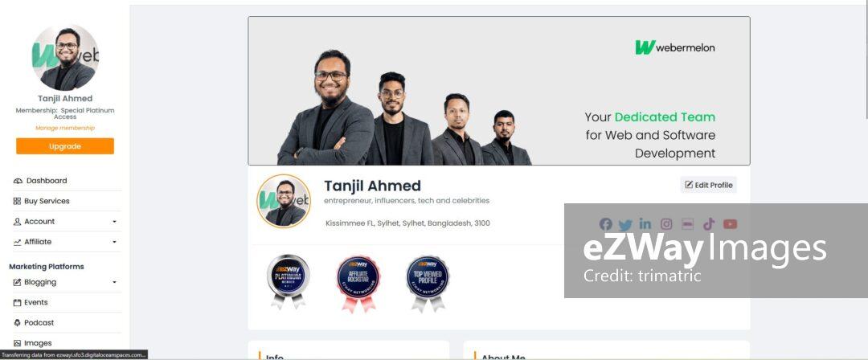Click the webermelon team banner image

pyautogui.click(x=499, y=91)
